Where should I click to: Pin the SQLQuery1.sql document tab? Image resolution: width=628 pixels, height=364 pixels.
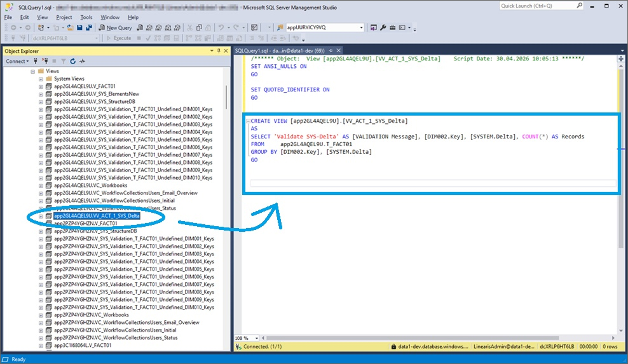coord(330,50)
